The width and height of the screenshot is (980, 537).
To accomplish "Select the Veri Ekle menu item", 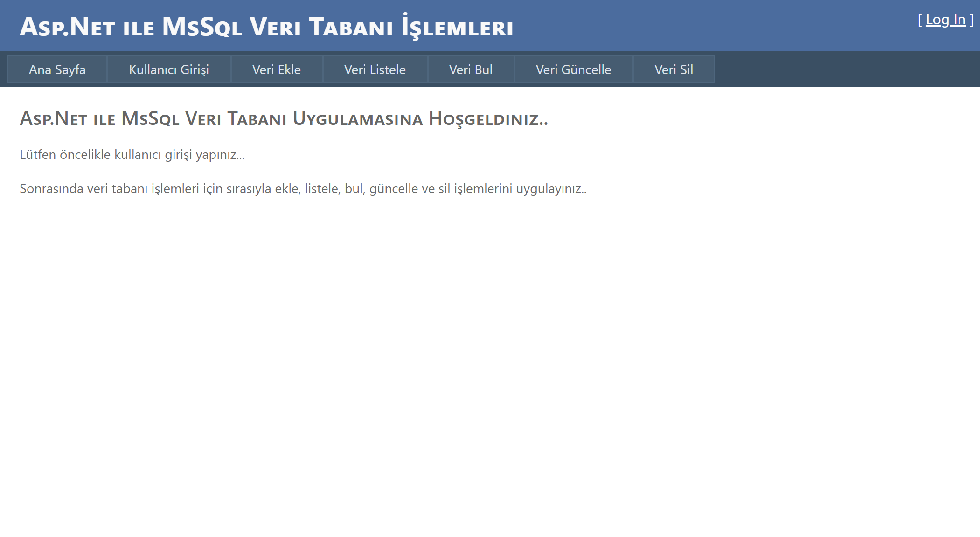I will point(276,69).
